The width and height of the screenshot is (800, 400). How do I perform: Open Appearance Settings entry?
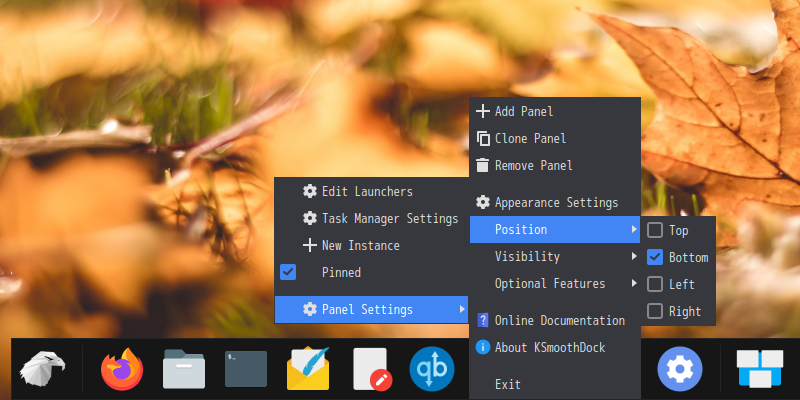tap(555, 203)
